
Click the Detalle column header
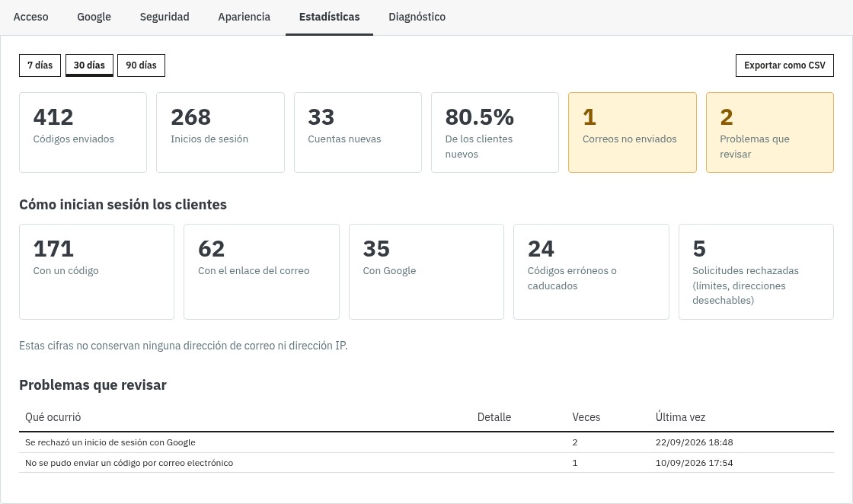(494, 417)
